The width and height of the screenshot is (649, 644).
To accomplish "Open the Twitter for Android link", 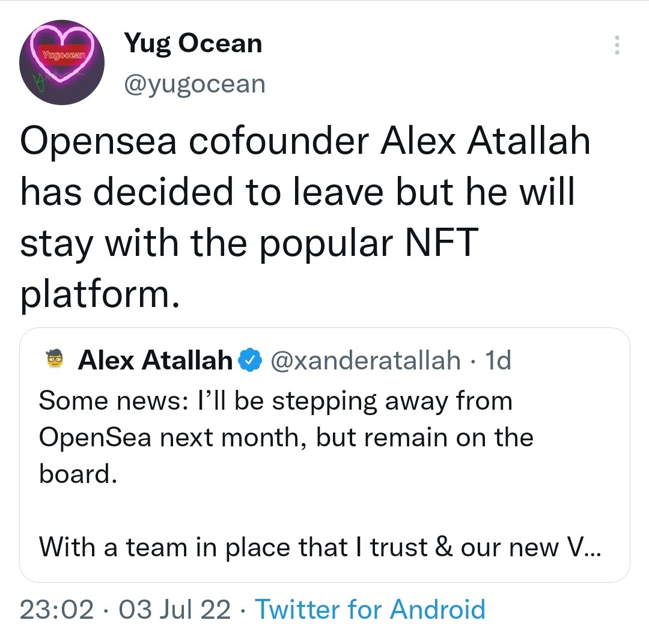I will point(371,609).
